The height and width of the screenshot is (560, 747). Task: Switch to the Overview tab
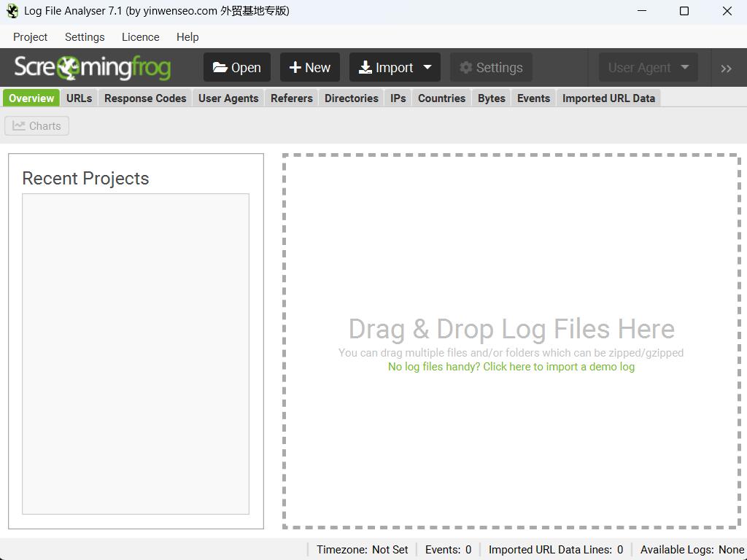tap(31, 98)
